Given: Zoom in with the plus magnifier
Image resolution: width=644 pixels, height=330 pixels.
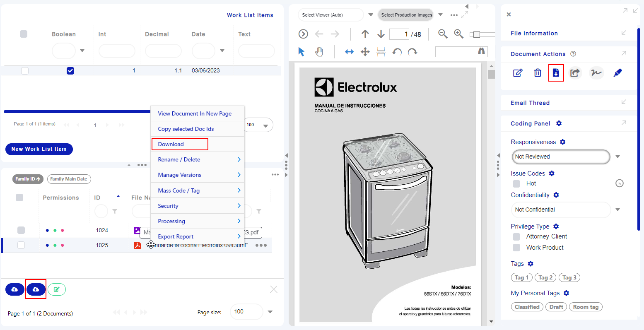Looking at the screenshot, I should coord(458,34).
